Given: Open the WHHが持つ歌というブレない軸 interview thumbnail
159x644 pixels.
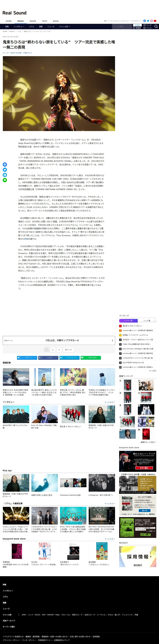Looking at the screenshot, I should pyautogui.click(x=16, y=415).
